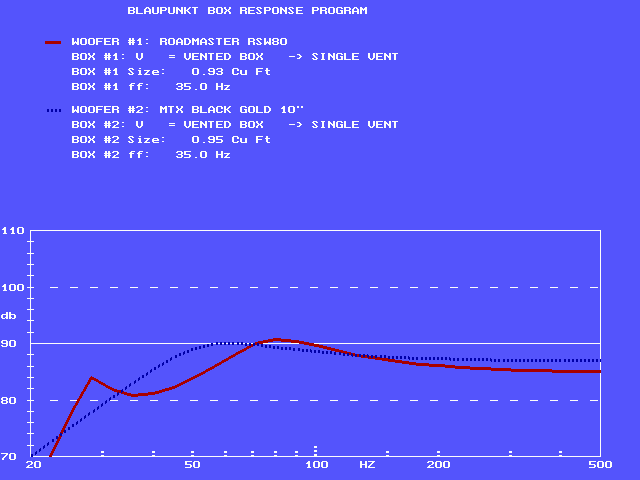This screenshot has width=640, height=480.
Task: Click the red curve's small low-frequency peak at 84 dB
Action: [91, 378]
